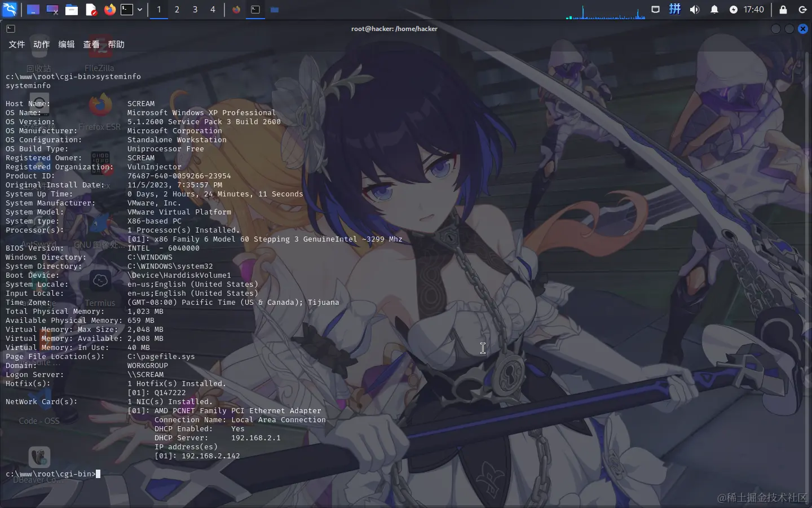
Task: Switch to workspace 1
Action: 159,10
